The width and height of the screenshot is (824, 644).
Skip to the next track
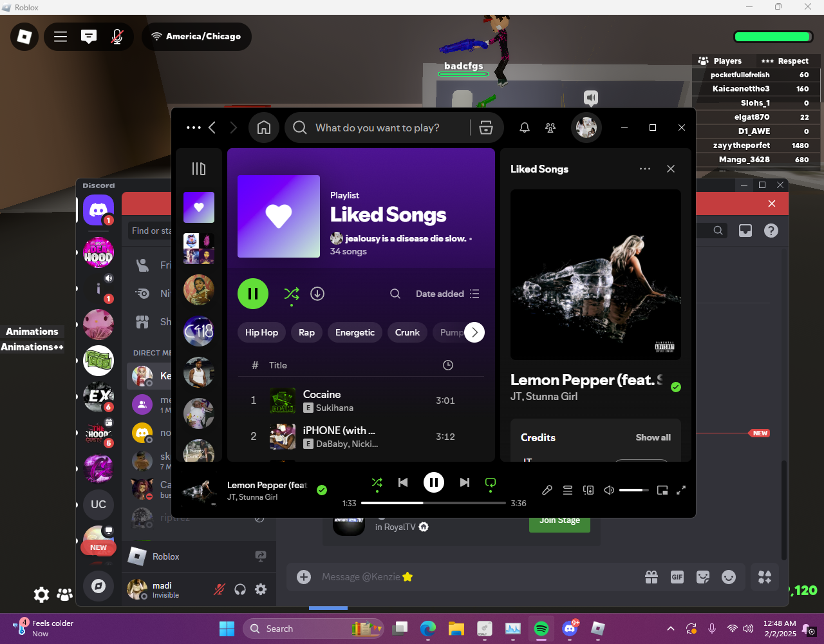pyautogui.click(x=465, y=482)
